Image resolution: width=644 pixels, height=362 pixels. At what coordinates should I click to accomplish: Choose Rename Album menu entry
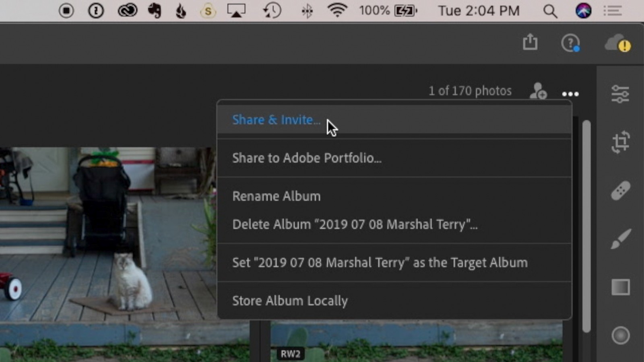click(277, 196)
